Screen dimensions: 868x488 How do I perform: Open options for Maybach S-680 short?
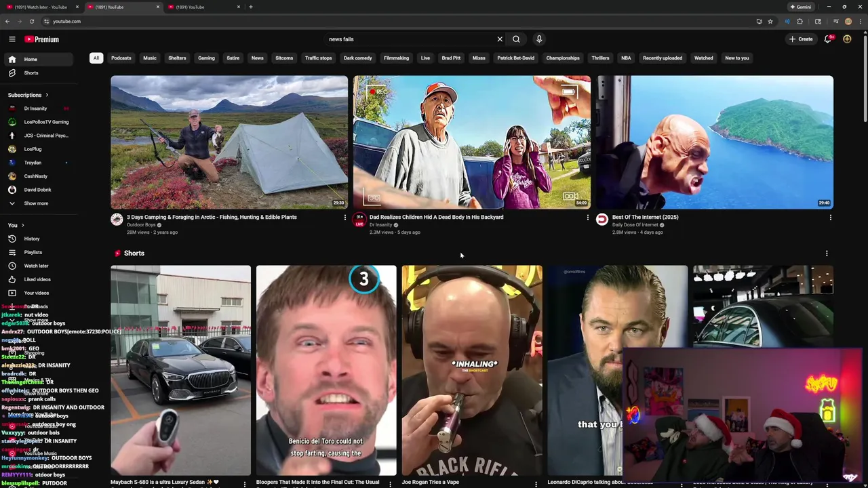(245, 484)
